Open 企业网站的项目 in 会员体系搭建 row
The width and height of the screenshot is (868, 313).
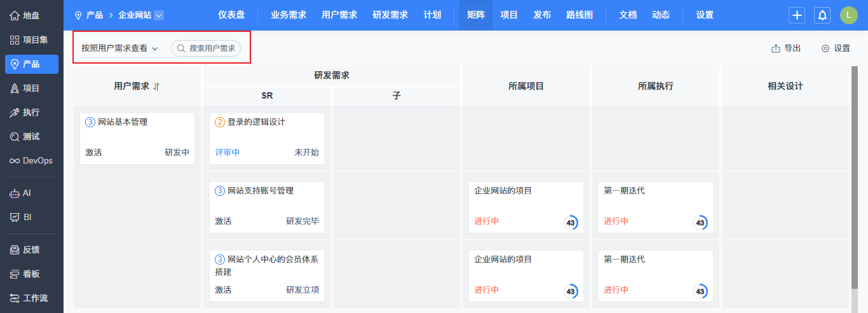[526, 276]
